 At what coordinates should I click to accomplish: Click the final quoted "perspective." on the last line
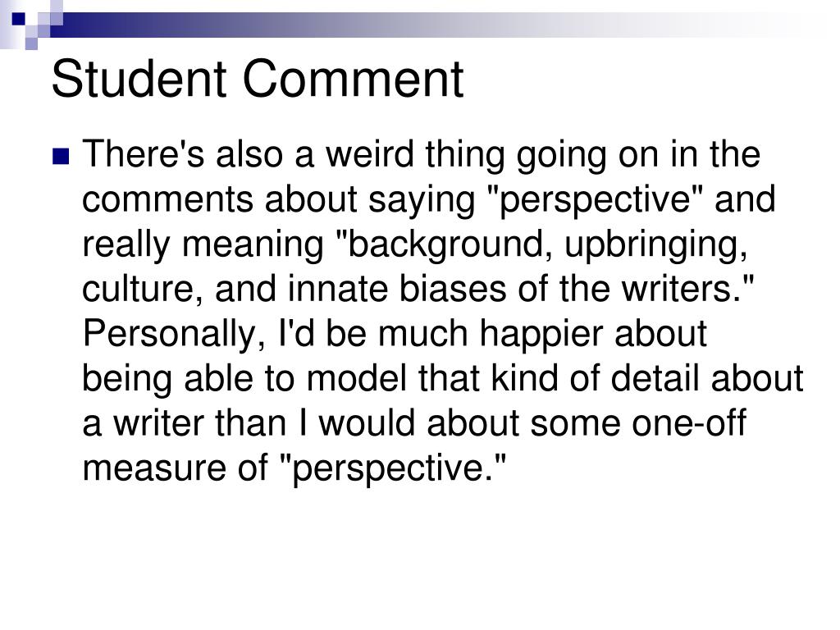[394, 469]
